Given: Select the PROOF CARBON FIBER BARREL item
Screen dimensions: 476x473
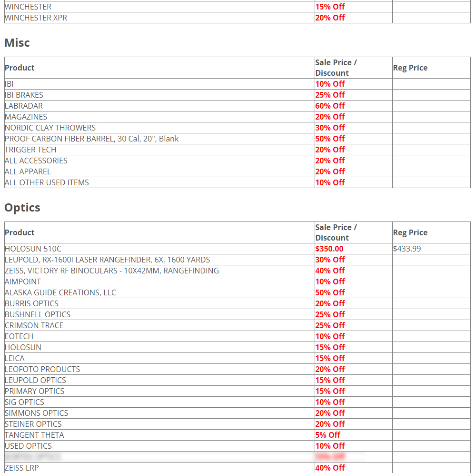Looking at the screenshot, I should tap(92, 139).
